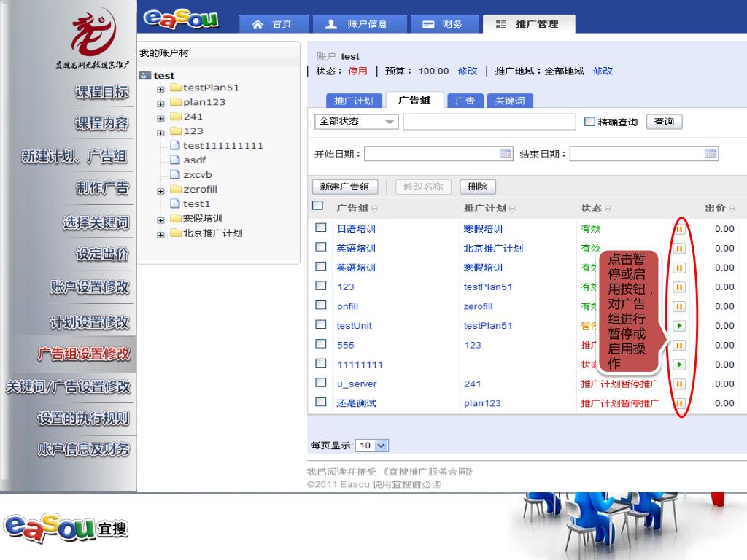Check the 日语培训 row checkbox
This screenshot has height=560, width=747.
(x=321, y=227)
